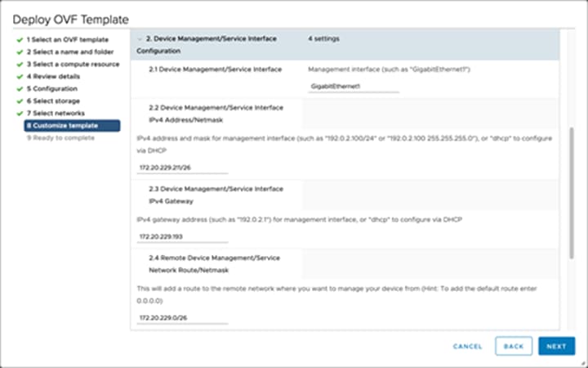
Task: Go to step 7 Select networks
Action: coord(57,113)
